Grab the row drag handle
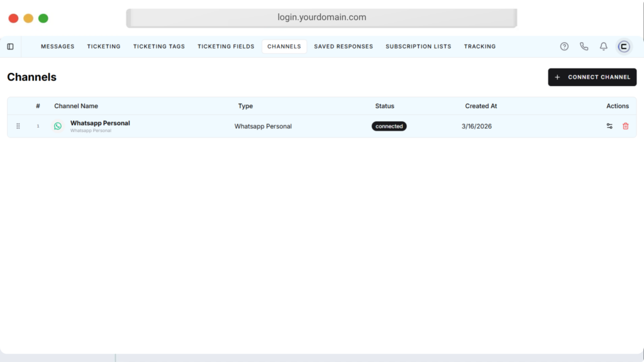This screenshot has height=362, width=644. (18, 126)
